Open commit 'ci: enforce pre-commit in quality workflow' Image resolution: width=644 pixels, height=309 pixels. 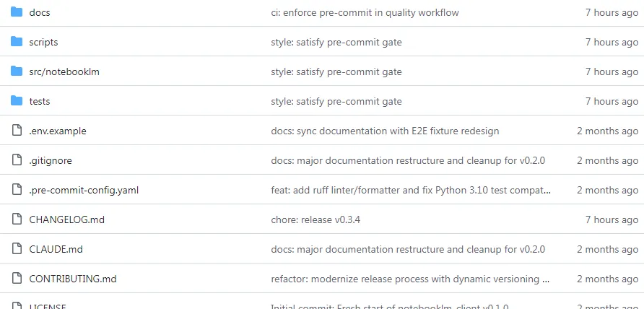(365, 12)
